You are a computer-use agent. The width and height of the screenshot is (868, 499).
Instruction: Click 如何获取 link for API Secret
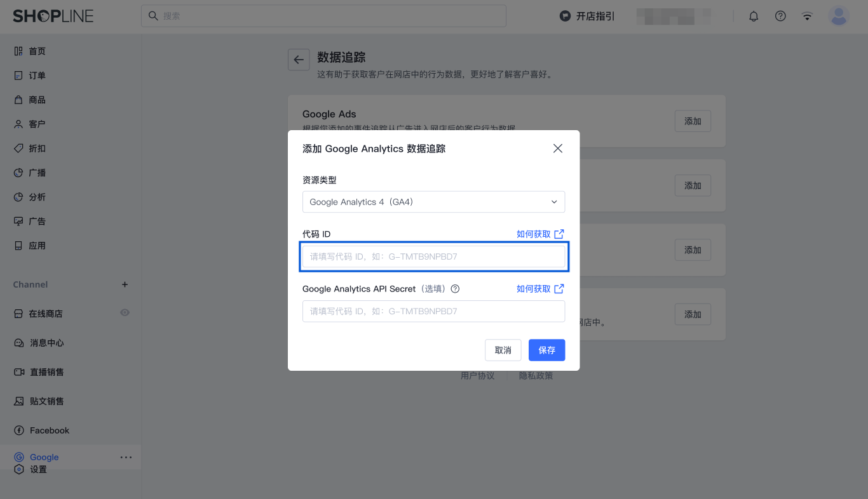pyautogui.click(x=540, y=289)
